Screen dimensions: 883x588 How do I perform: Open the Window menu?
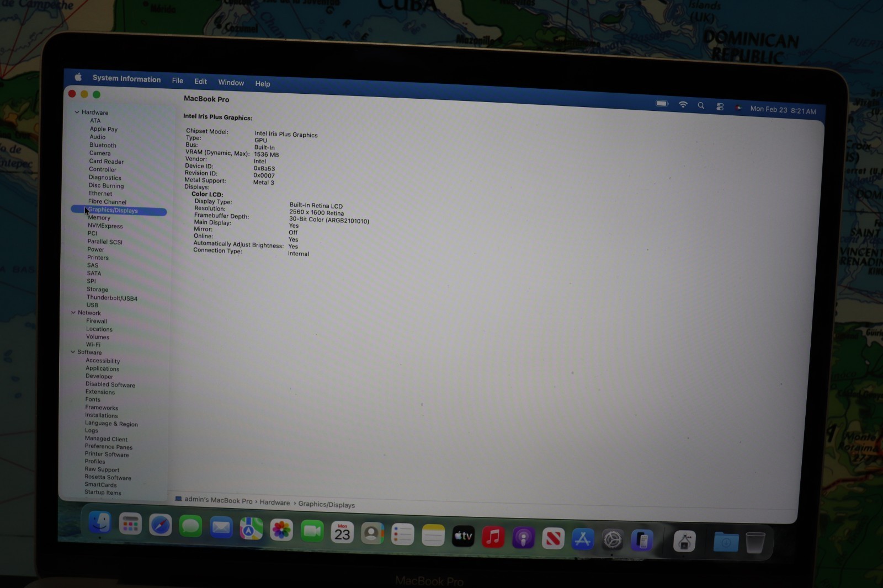pos(231,83)
